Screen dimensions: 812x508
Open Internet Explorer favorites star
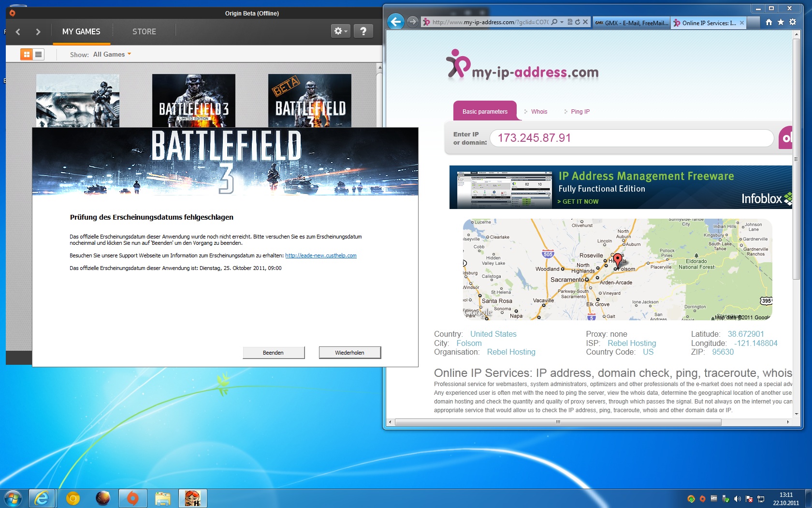tap(781, 22)
